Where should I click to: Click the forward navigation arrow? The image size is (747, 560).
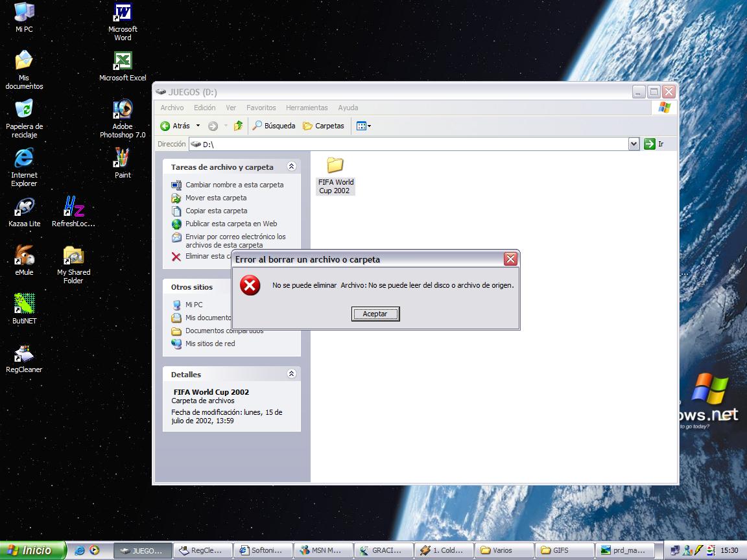point(213,126)
